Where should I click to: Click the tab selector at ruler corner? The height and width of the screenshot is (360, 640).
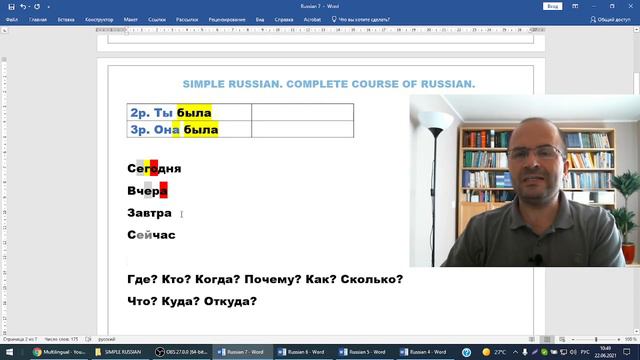point(4,30)
